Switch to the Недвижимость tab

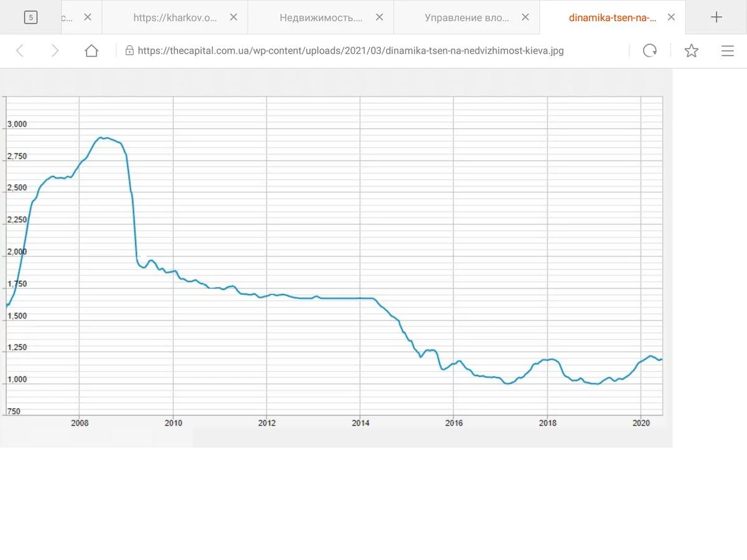(x=321, y=18)
